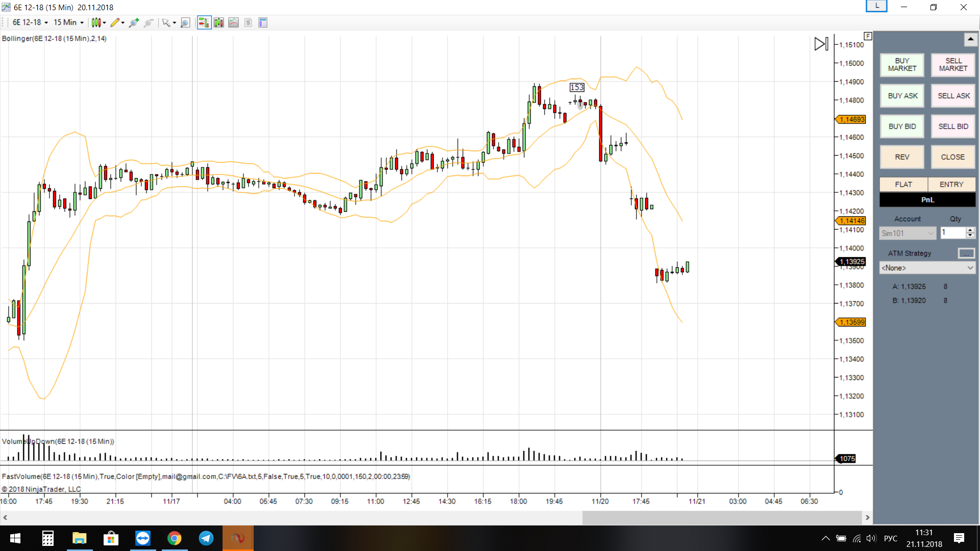This screenshot has width=980, height=551.
Task: Toggle Chart Trader panel icon
Action: coord(204,22)
